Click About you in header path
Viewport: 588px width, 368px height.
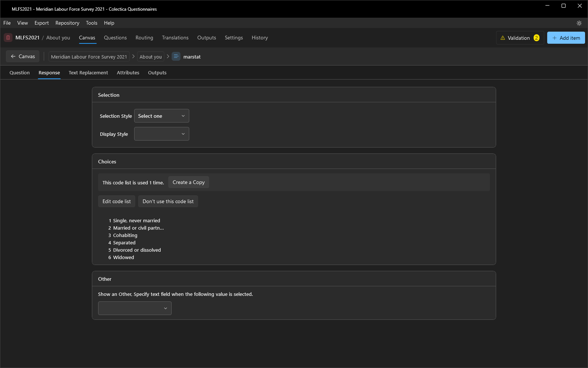58,38
